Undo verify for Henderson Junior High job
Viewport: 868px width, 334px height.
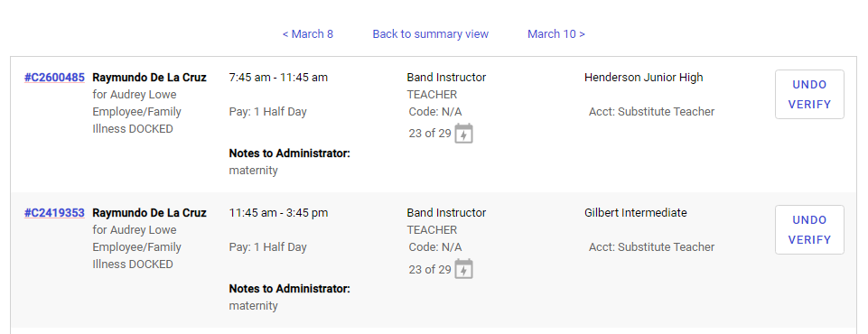[x=809, y=94]
